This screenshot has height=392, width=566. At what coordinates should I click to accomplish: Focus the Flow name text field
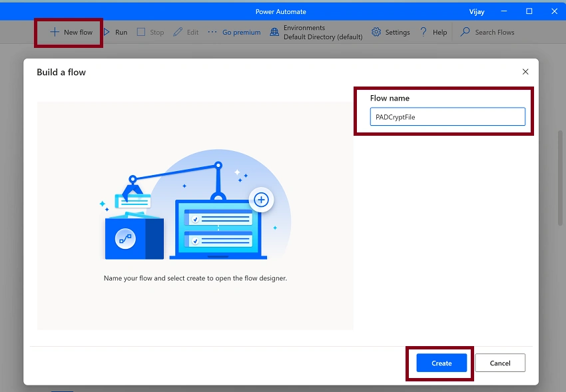point(447,116)
